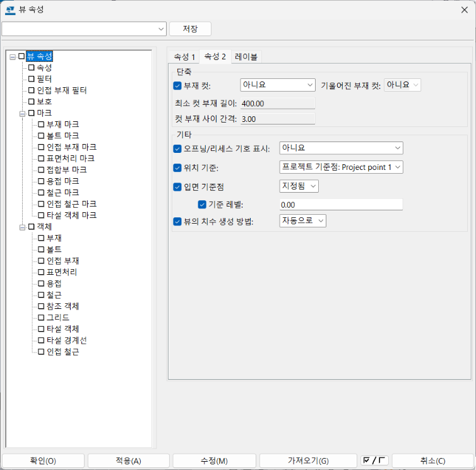
Task: Click the Tekla app icon in title bar
Action: [10, 9]
